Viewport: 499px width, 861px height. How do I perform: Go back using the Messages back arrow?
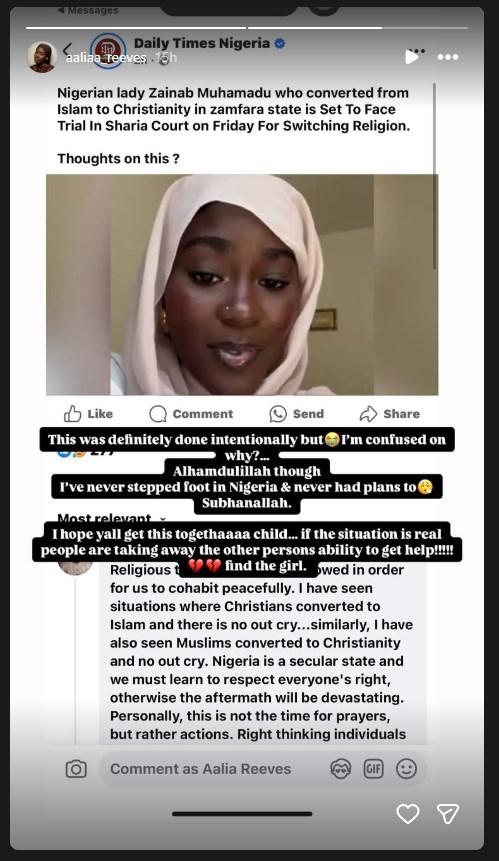[88, 10]
